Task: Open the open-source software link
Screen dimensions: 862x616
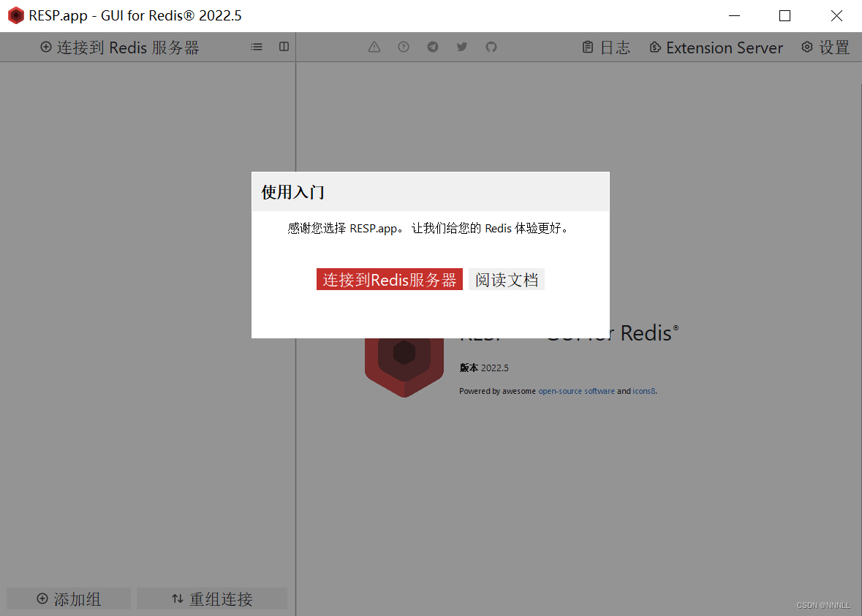Action: point(576,391)
